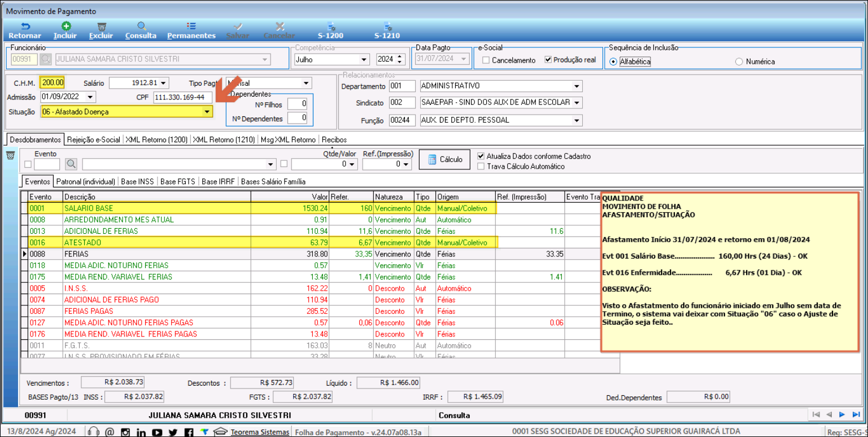Click the event search magnifier icon
This screenshot has height=437, width=868.
pos(71,164)
